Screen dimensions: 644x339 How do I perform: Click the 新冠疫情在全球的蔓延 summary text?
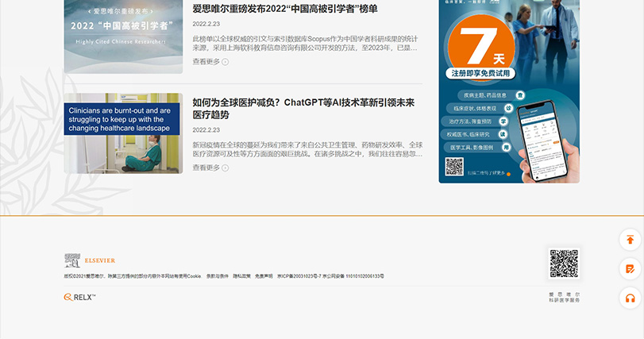click(307, 149)
